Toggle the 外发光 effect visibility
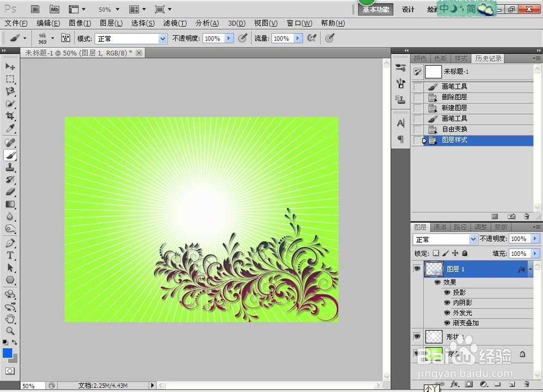 (x=447, y=312)
